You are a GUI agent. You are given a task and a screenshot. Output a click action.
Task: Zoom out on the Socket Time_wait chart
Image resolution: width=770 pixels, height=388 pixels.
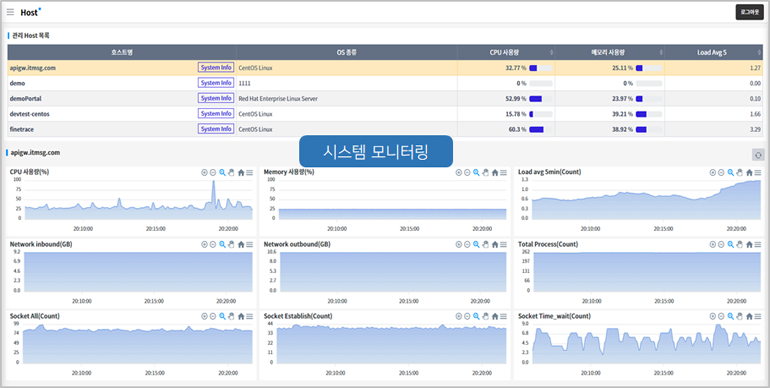(721, 316)
